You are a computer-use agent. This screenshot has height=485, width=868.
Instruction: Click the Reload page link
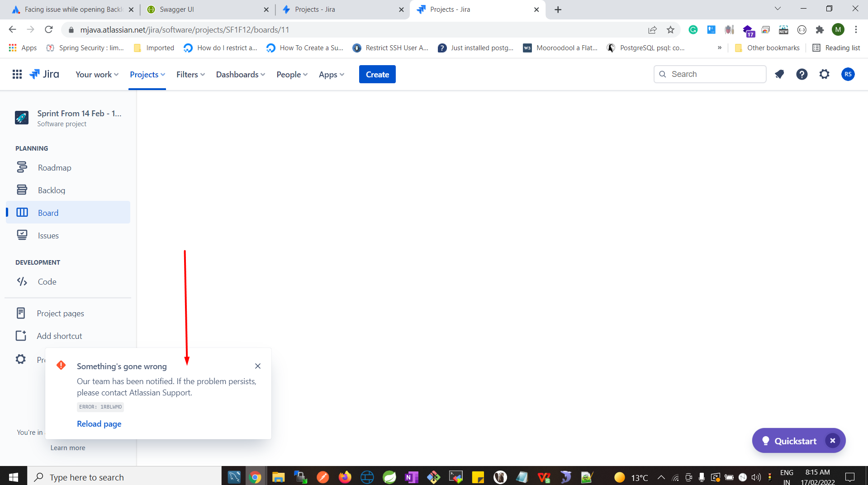tap(99, 424)
